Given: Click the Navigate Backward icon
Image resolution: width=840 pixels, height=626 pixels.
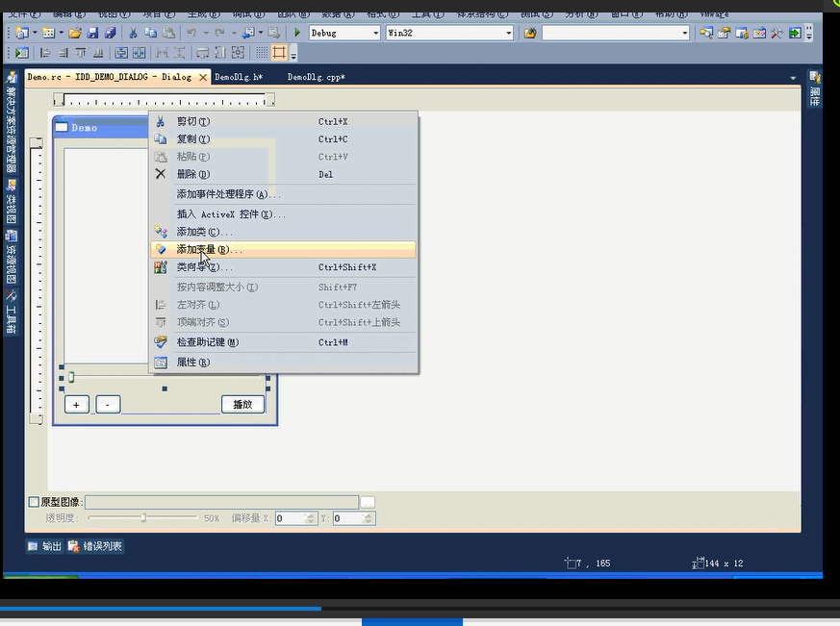Looking at the screenshot, I should coord(248,34).
